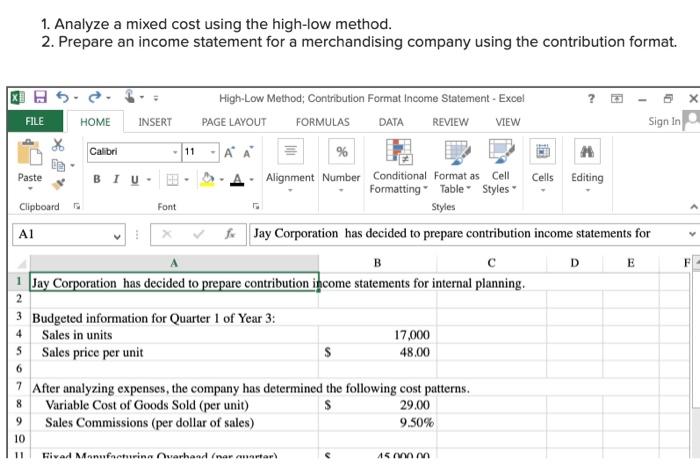Click the Sign In link
Screen dimensions: 700x474
tap(664, 121)
